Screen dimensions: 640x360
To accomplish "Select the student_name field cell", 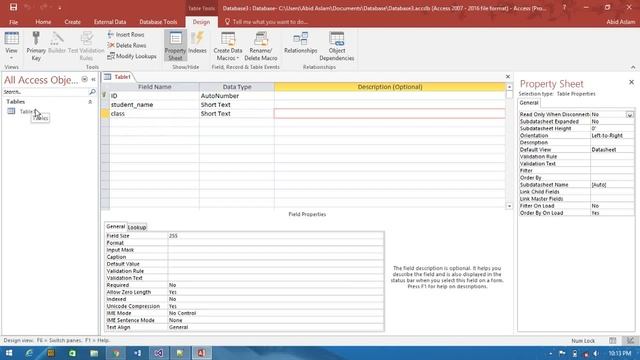I will pos(154,105).
